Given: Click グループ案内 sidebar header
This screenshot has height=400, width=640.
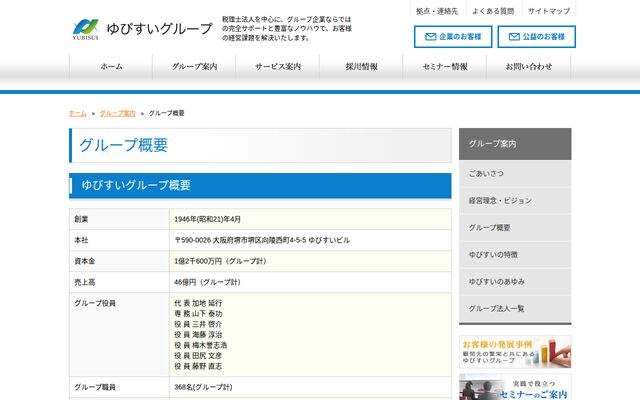Looking at the screenshot, I should 515,144.
